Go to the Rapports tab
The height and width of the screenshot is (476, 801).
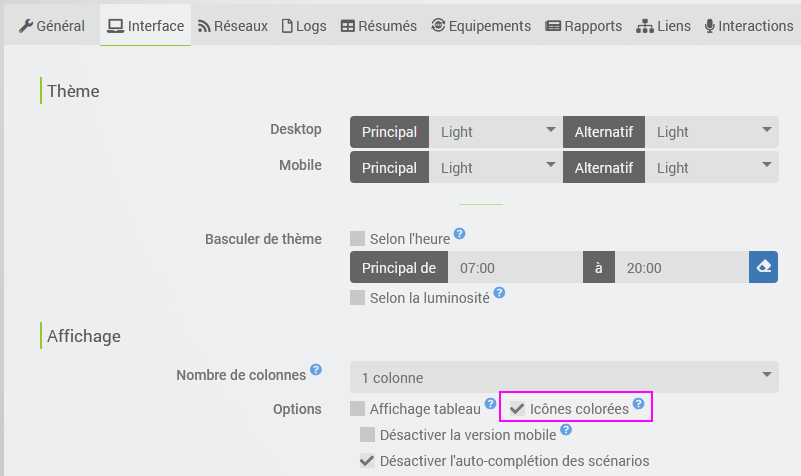583,26
